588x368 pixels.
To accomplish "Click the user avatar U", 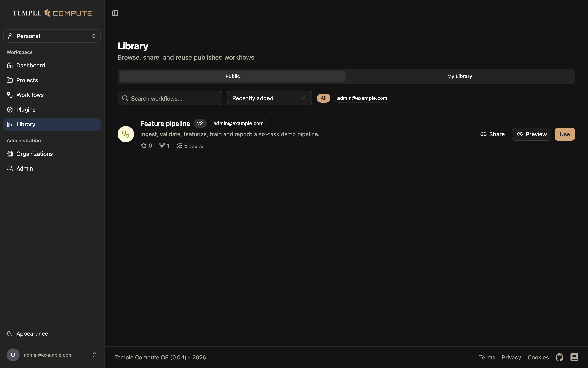I will pyautogui.click(x=13, y=355).
